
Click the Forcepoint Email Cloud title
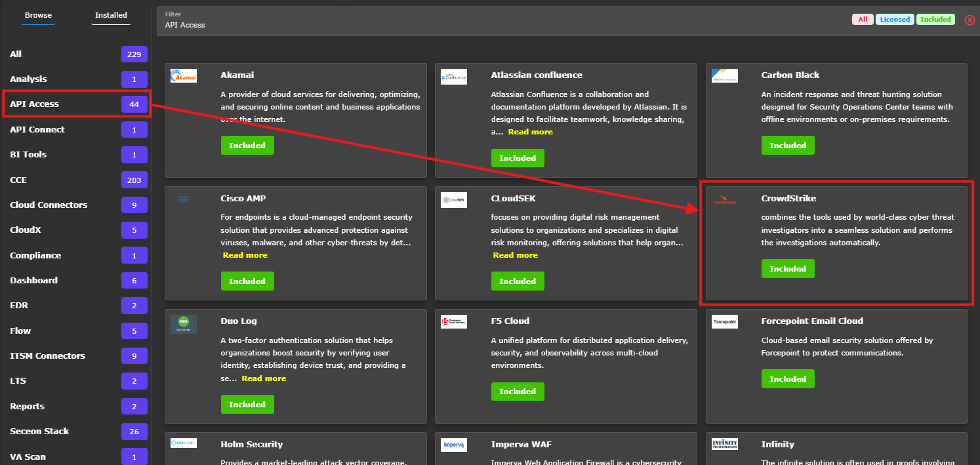point(812,321)
